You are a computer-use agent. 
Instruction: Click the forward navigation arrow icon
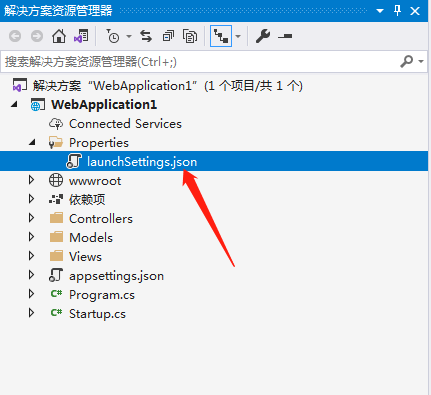(37, 36)
